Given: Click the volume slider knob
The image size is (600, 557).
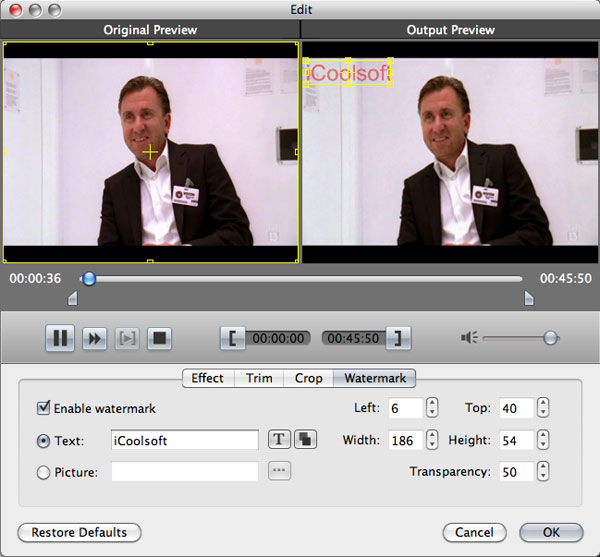Looking at the screenshot, I should click(550, 338).
